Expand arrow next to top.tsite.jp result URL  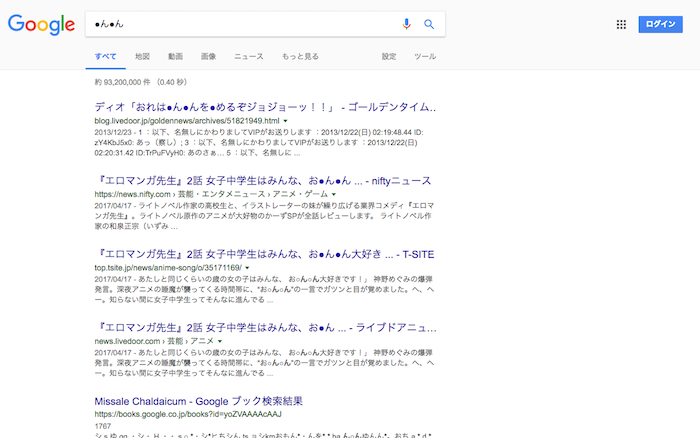[x=248, y=269]
